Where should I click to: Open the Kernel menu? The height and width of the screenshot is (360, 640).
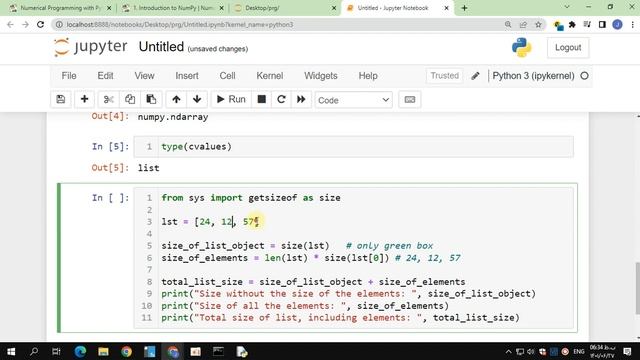269,76
